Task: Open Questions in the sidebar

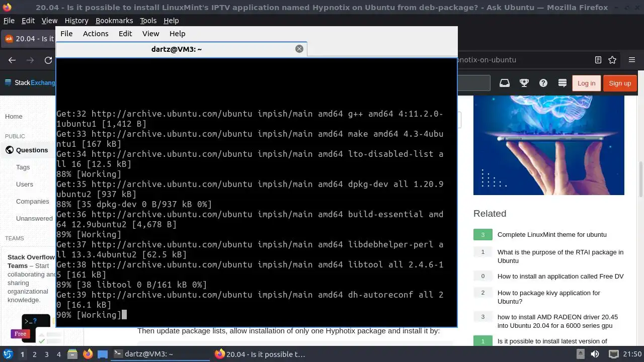Action: coord(32,150)
